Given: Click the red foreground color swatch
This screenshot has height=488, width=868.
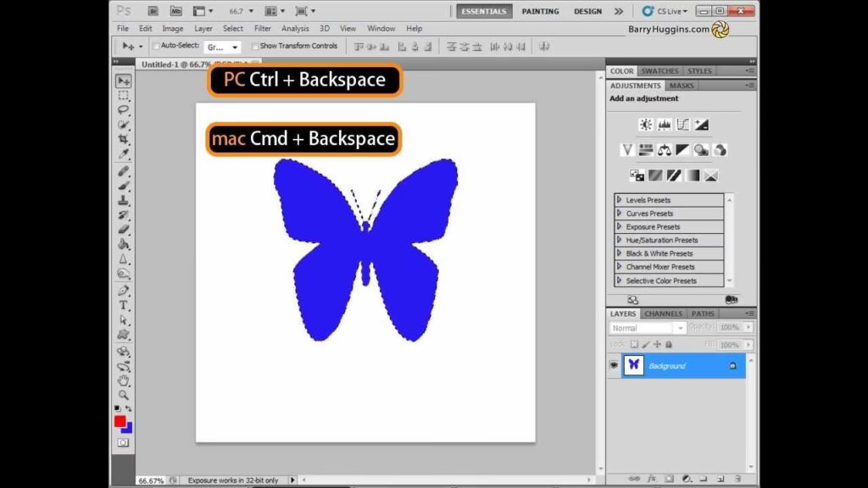Looking at the screenshot, I should pos(120,421).
